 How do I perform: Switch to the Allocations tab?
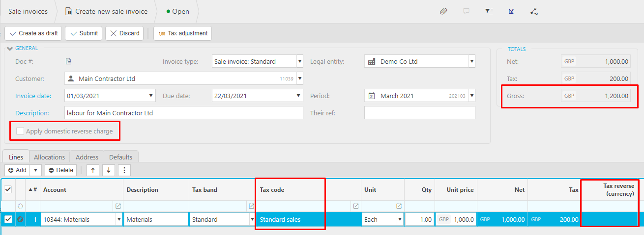(x=49, y=157)
